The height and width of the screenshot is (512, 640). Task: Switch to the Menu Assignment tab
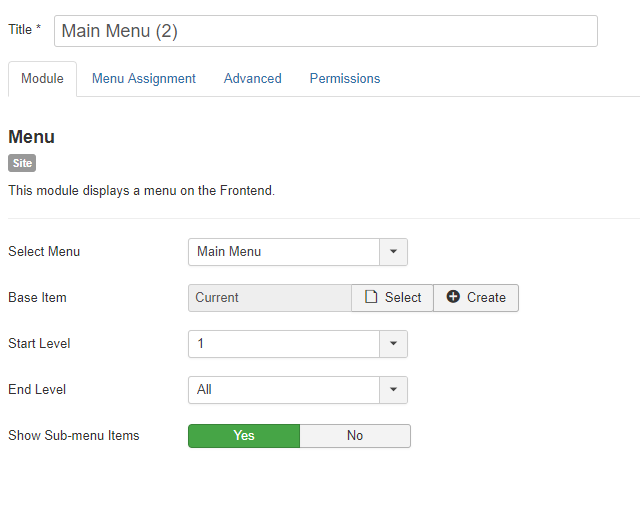[144, 78]
